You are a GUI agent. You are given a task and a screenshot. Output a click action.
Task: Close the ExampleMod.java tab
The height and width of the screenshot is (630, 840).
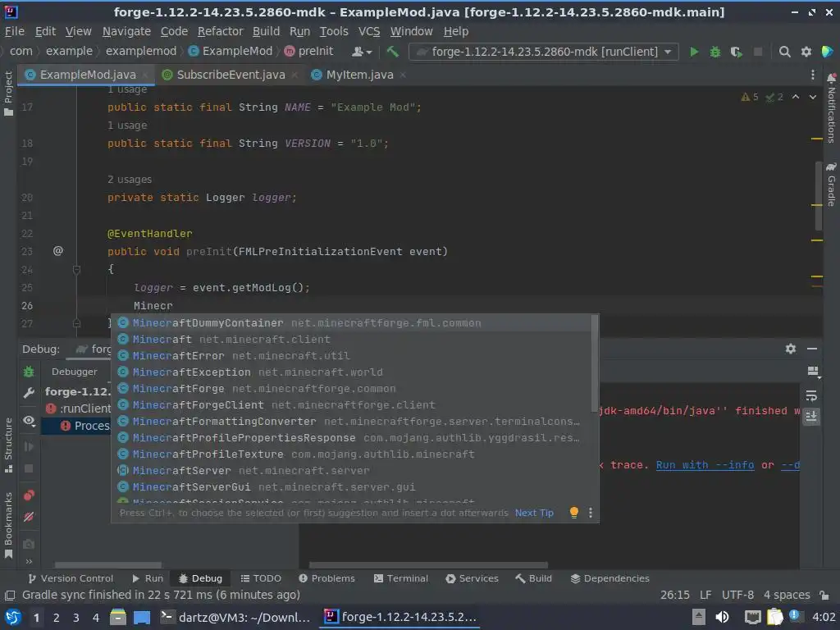[x=144, y=75]
